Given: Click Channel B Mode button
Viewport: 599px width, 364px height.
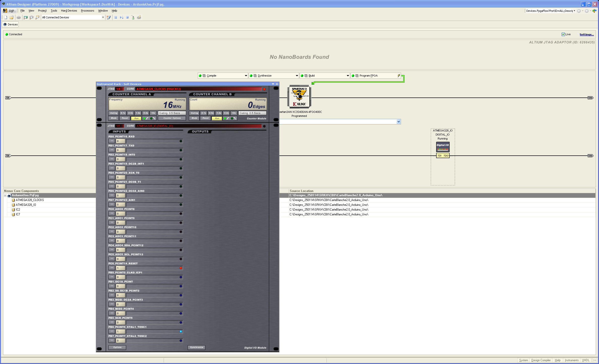Looking at the screenshot, I should 194,118.
